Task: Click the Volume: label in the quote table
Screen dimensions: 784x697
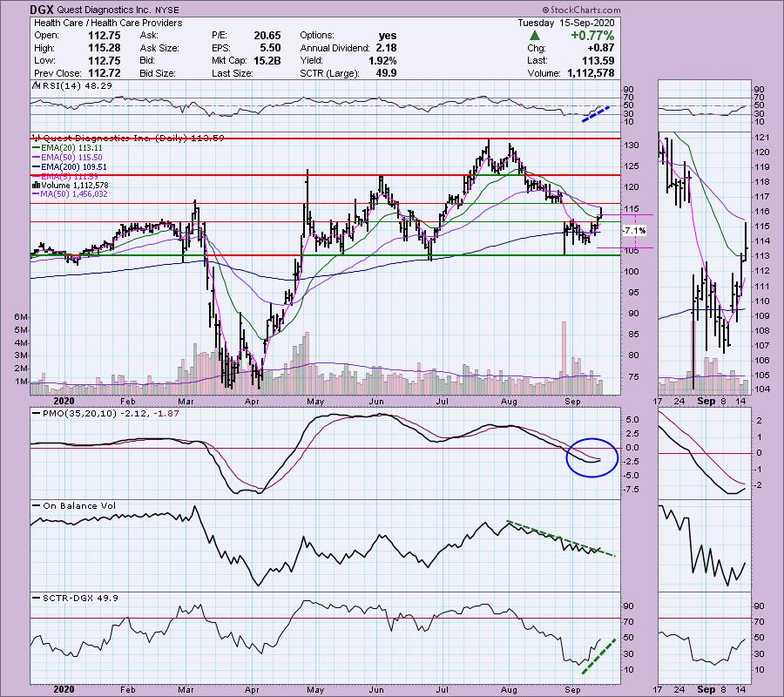Action: click(x=544, y=73)
